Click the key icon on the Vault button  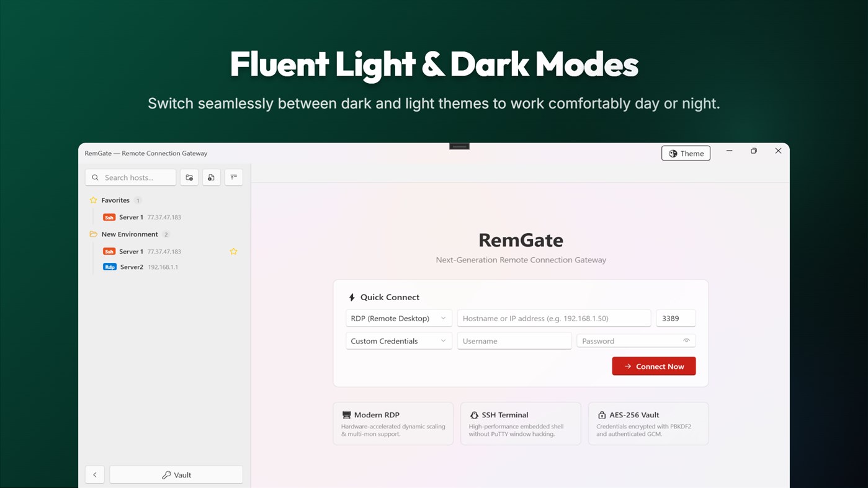166,475
